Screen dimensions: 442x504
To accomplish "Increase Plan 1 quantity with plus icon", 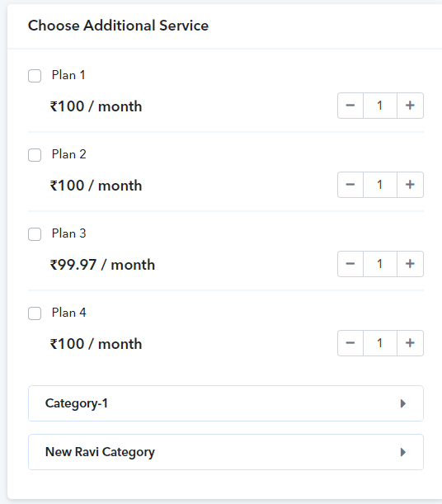I will (x=410, y=106).
